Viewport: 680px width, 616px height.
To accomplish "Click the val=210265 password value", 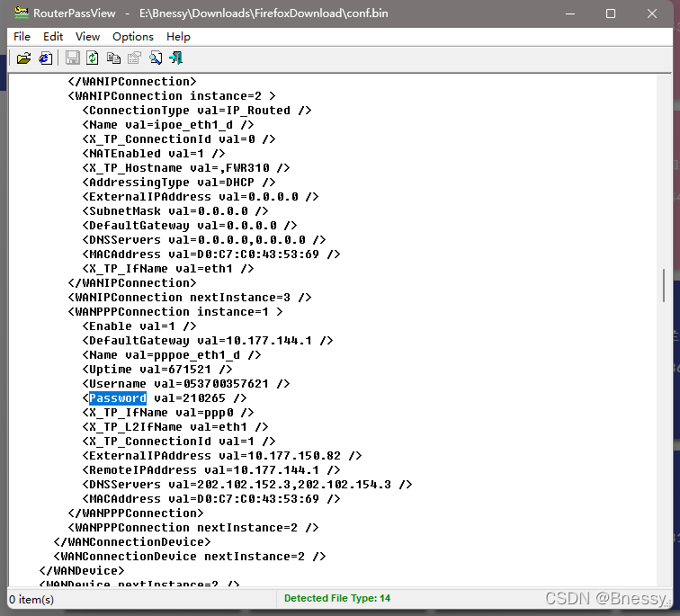I will click(x=190, y=398).
